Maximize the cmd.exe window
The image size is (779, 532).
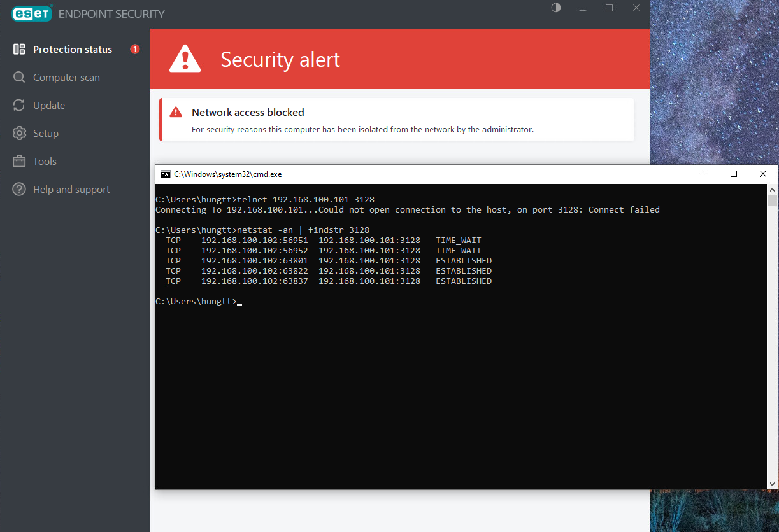(x=734, y=174)
